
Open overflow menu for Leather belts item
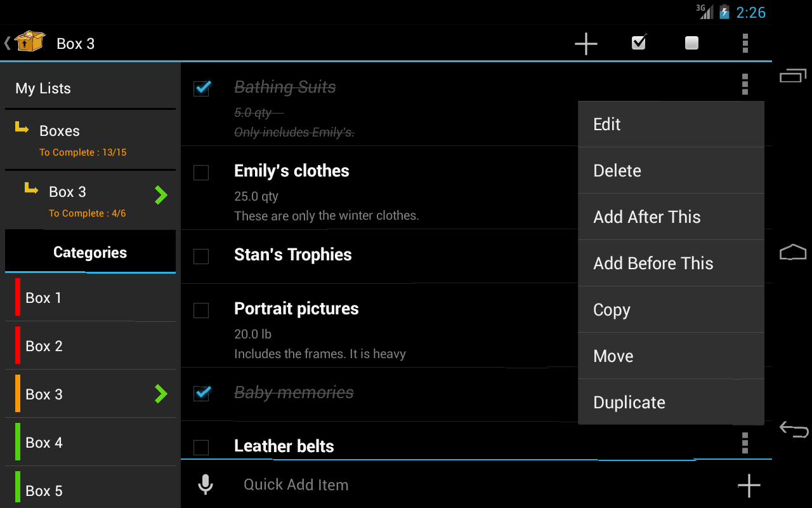click(745, 443)
